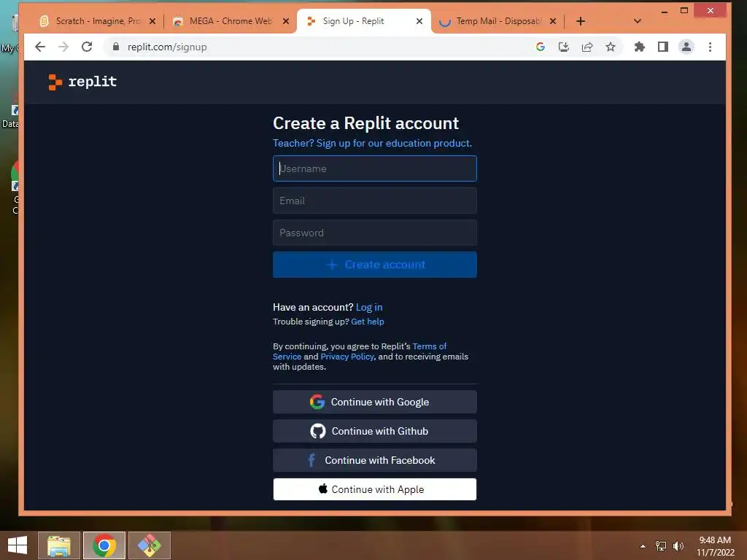Open File Explorer from the taskbar
This screenshot has height=560, width=747.
[x=59, y=545]
